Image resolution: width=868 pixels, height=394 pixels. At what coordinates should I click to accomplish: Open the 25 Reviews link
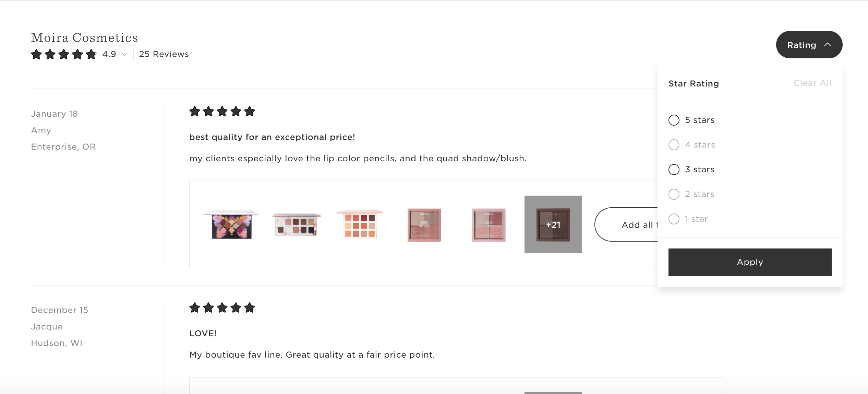click(164, 54)
